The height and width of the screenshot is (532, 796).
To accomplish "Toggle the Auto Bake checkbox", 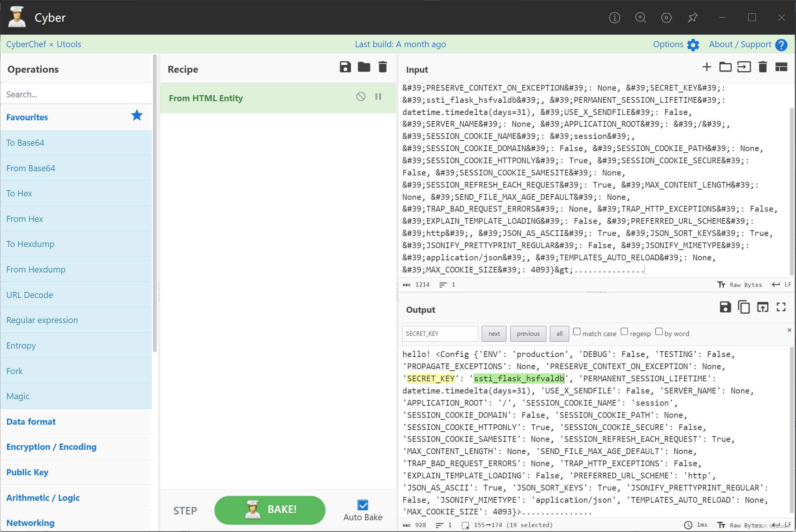I will click(363, 505).
